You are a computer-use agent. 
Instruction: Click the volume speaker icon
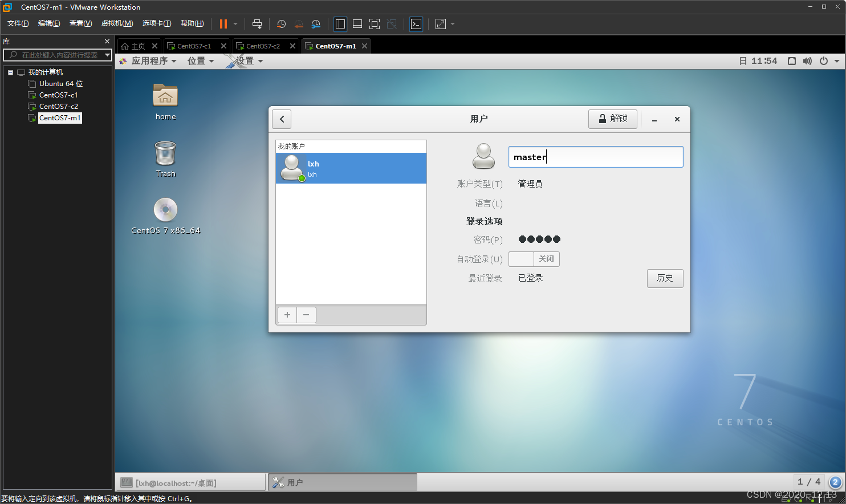tap(807, 61)
